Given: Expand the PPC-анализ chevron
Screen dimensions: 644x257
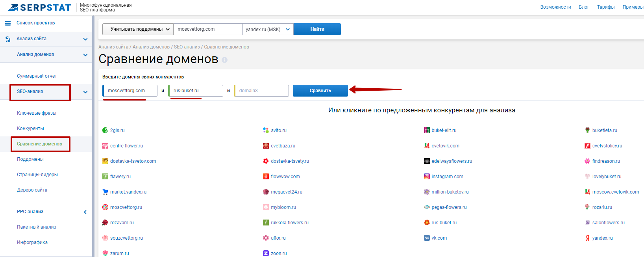Looking at the screenshot, I should coord(85,212).
